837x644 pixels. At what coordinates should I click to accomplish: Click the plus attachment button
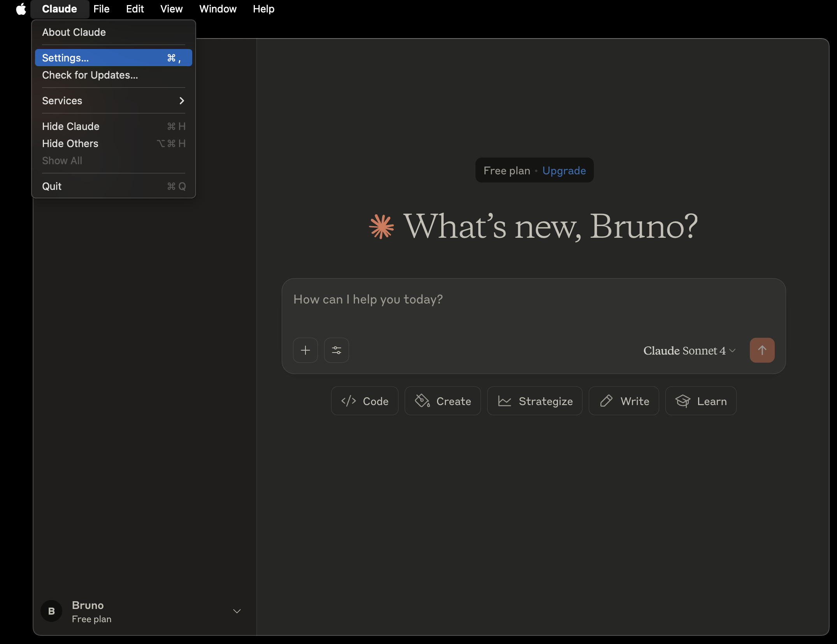click(x=305, y=350)
